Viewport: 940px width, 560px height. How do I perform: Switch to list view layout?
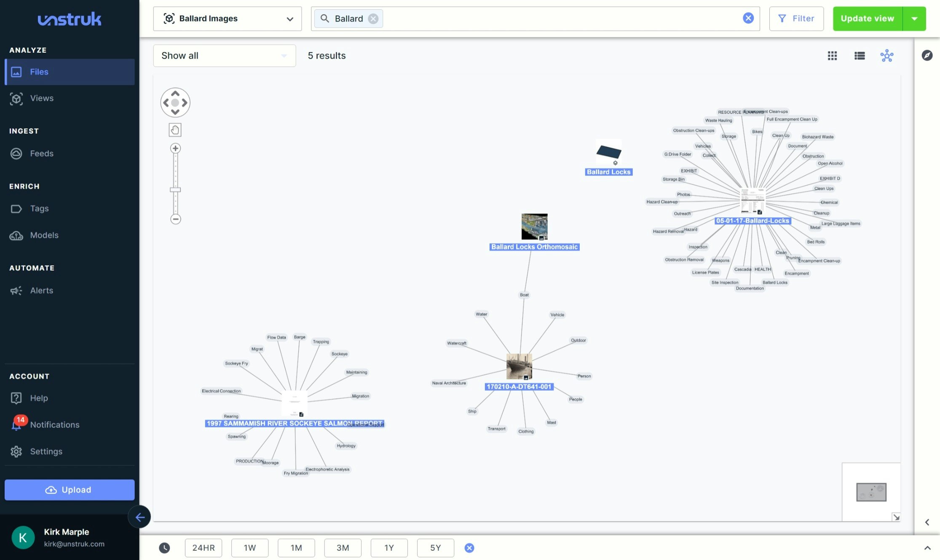pos(860,56)
